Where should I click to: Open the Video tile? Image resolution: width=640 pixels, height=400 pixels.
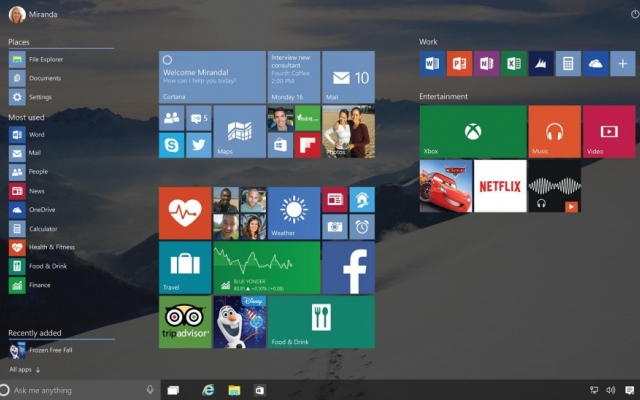(x=609, y=131)
